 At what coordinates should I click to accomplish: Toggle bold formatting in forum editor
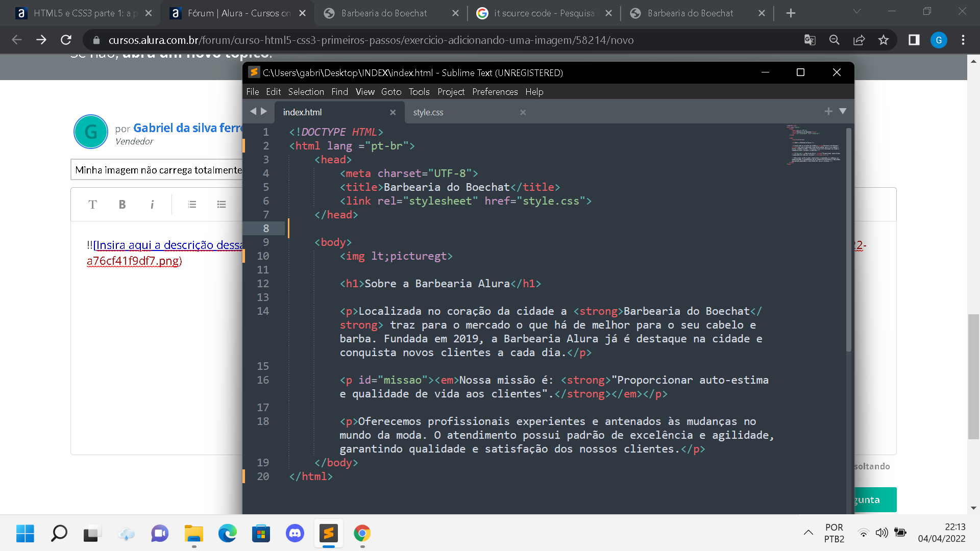[122, 205]
